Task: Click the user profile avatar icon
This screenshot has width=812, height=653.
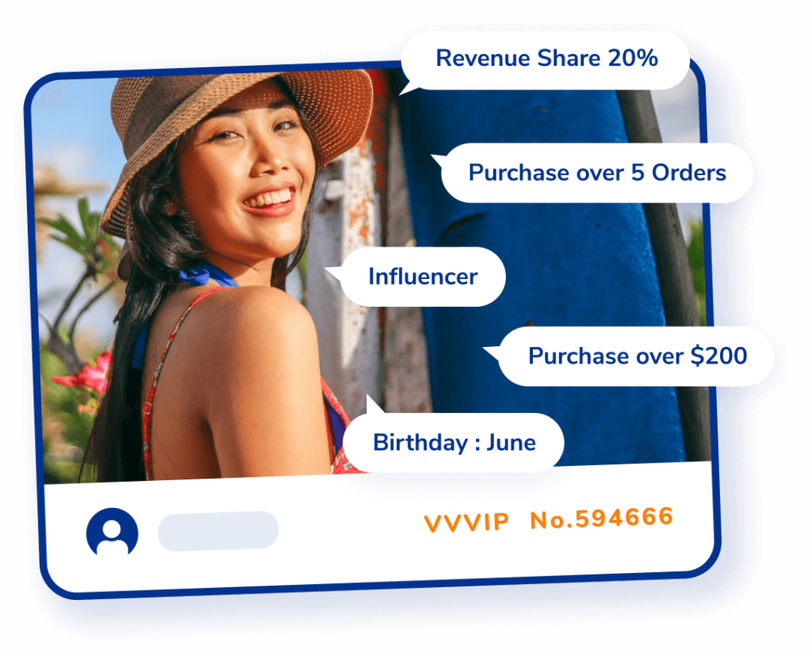Action: pyautogui.click(x=113, y=532)
